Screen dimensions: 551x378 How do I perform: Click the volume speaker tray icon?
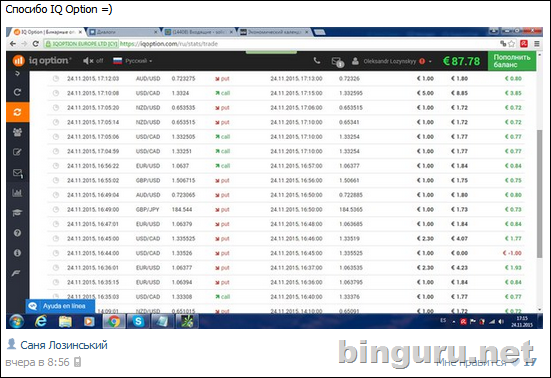tap(501, 322)
